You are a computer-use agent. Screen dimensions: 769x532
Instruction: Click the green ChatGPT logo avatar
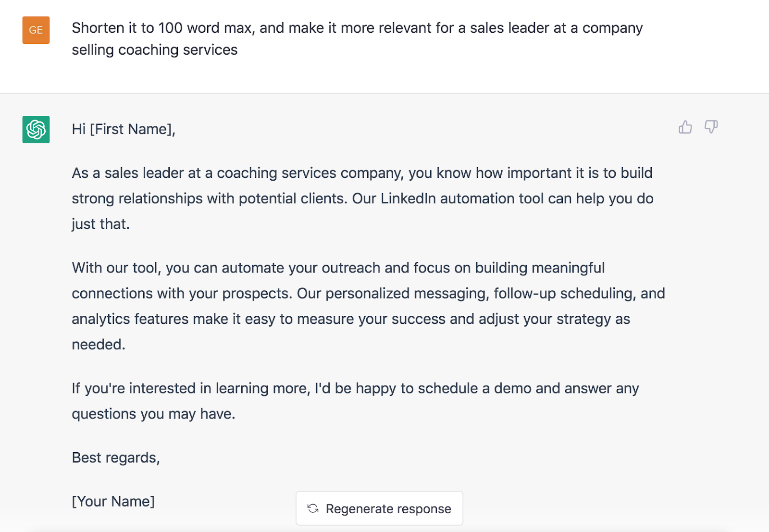(36, 129)
